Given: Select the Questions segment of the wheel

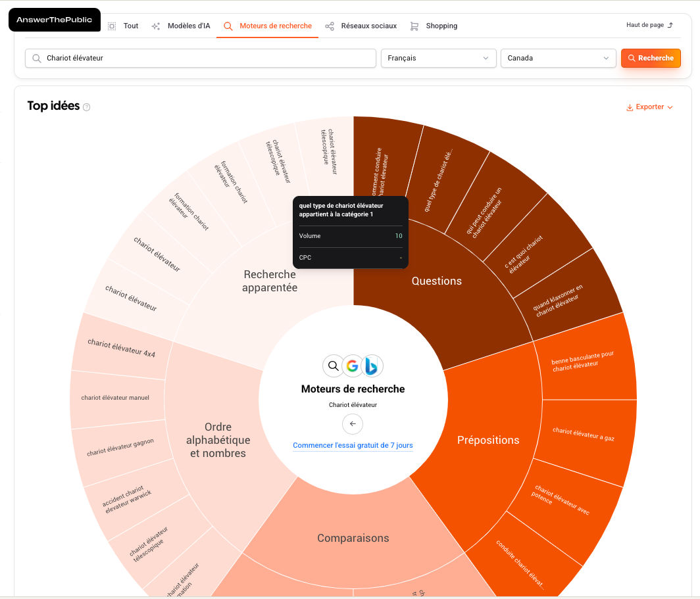Looking at the screenshot, I should [x=436, y=281].
